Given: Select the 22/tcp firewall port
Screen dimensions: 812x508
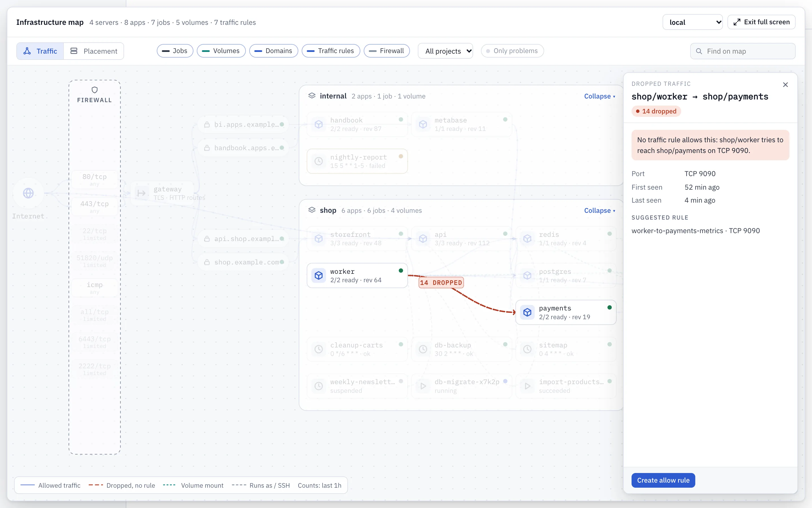Looking at the screenshot, I should (95, 234).
